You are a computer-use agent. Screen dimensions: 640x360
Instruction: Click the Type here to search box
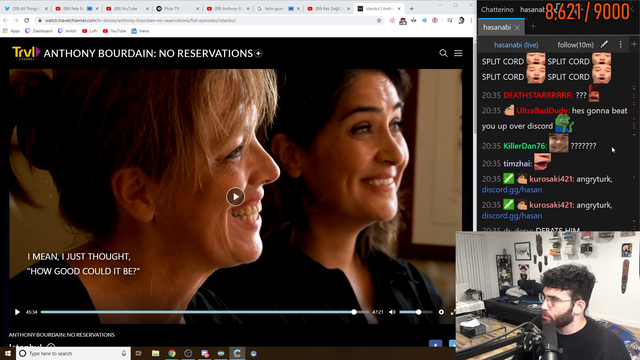[73, 353]
